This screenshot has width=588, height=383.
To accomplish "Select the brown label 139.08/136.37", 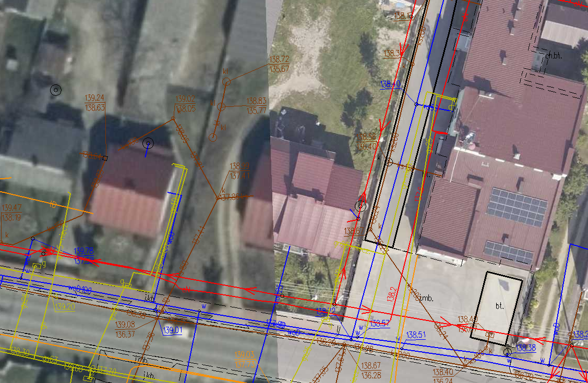I will (x=125, y=329).
